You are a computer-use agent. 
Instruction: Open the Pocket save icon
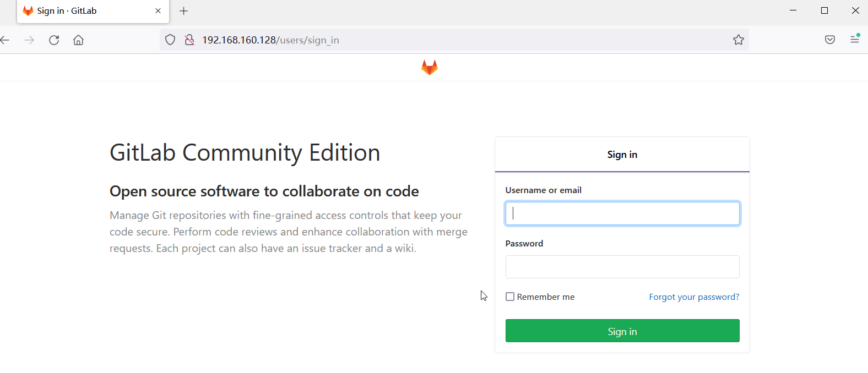pos(830,40)
